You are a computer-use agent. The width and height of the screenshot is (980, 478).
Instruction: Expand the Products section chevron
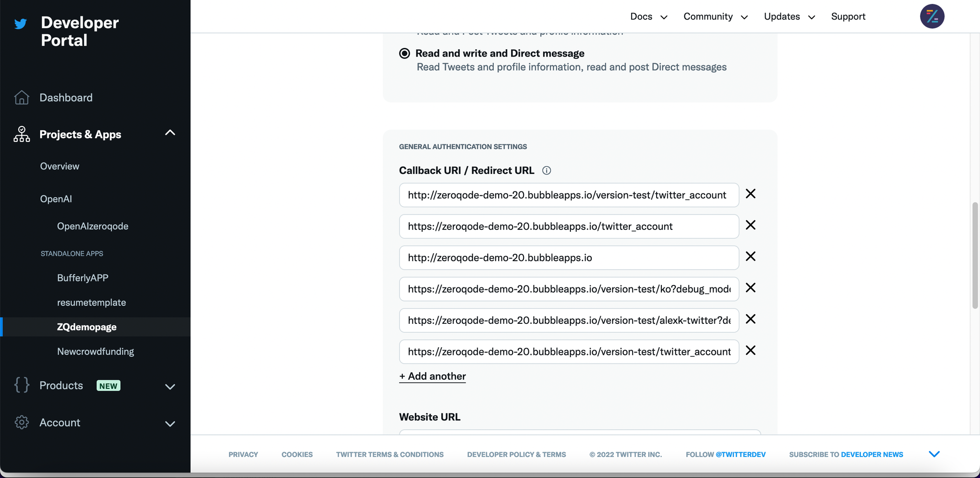[170, 387]
